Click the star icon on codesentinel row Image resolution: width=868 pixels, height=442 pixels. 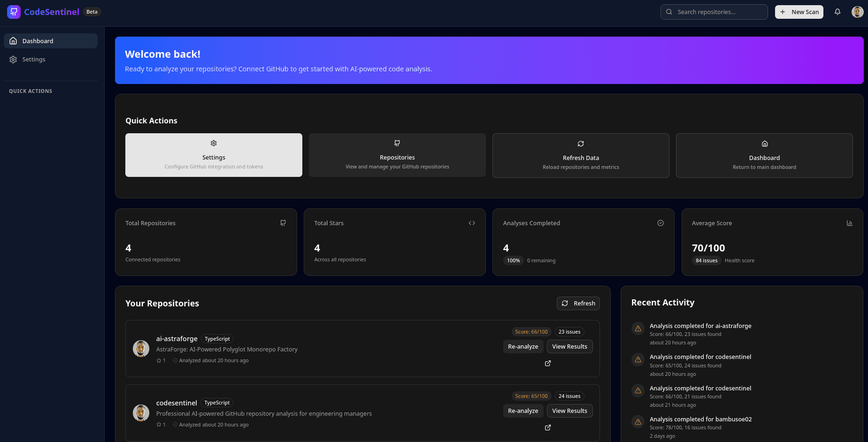[x=159, y=425]
